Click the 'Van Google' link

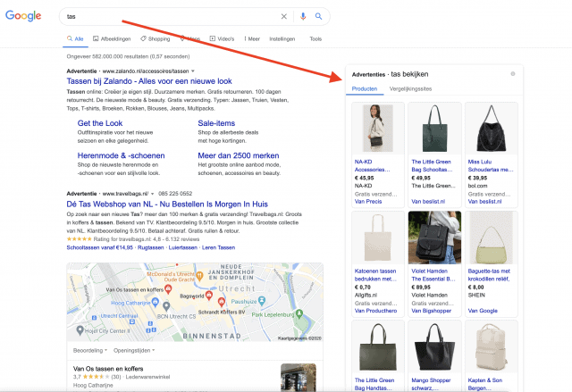pyautogui.click(x=483, y=311)
